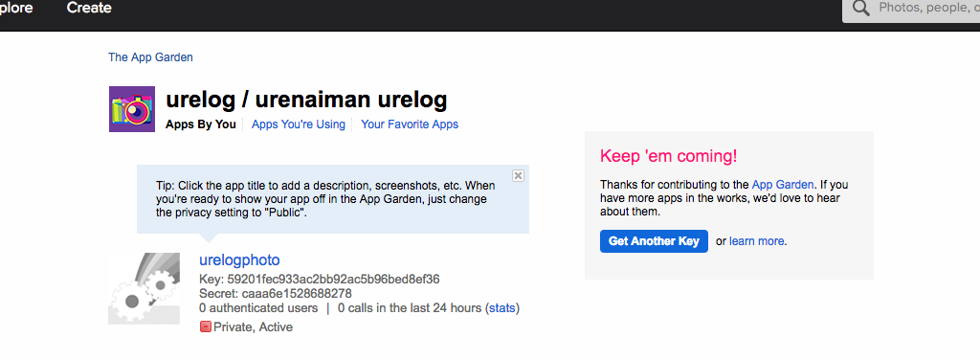
Task: Open Your Favorite Apps tab
Action: [410, 124]
